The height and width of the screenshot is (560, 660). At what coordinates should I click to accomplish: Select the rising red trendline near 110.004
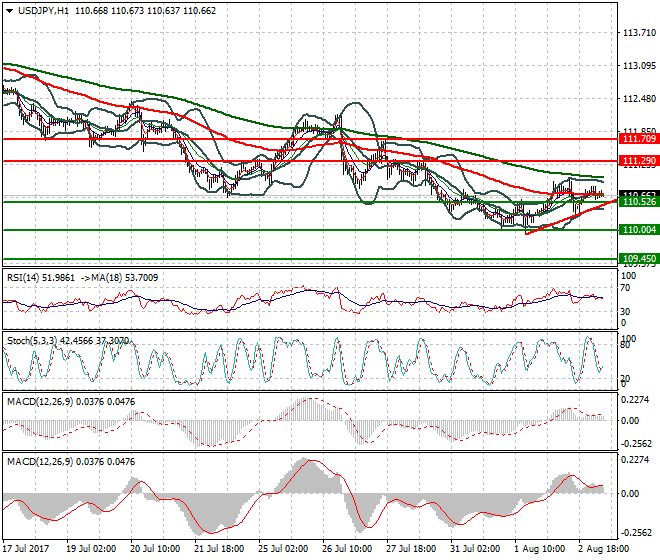(x=571, y=217)
